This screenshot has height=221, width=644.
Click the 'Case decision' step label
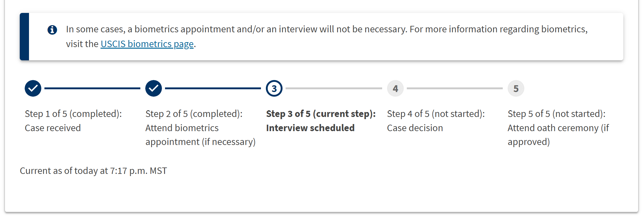(x=415, y=128)
